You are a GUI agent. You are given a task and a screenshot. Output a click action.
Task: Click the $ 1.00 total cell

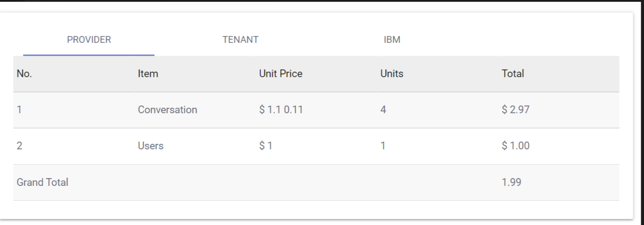(515, 146)
